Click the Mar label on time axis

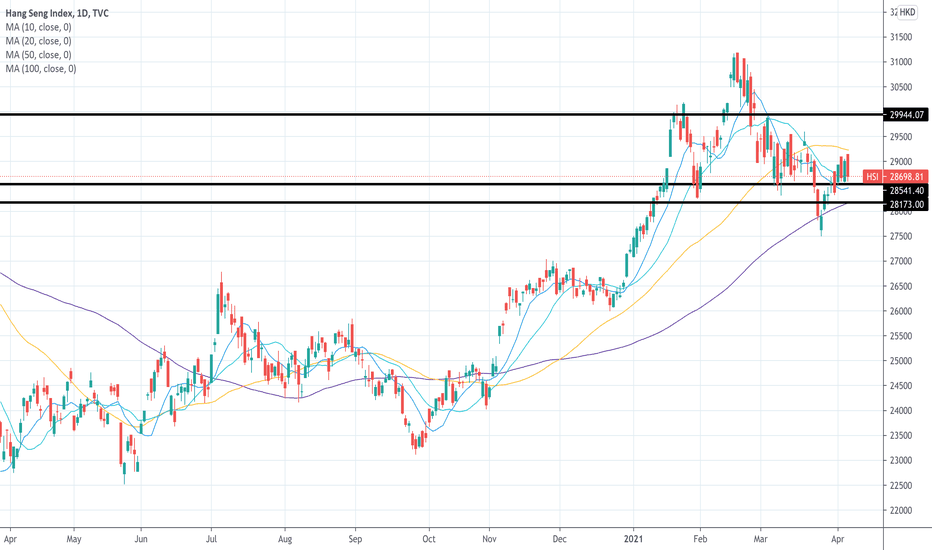(x=760, y=539)
